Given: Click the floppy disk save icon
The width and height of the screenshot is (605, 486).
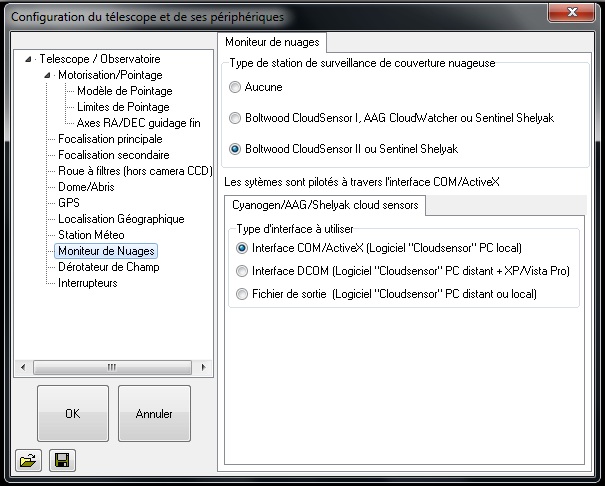Looking at the screenshot, I should [60, 460].
